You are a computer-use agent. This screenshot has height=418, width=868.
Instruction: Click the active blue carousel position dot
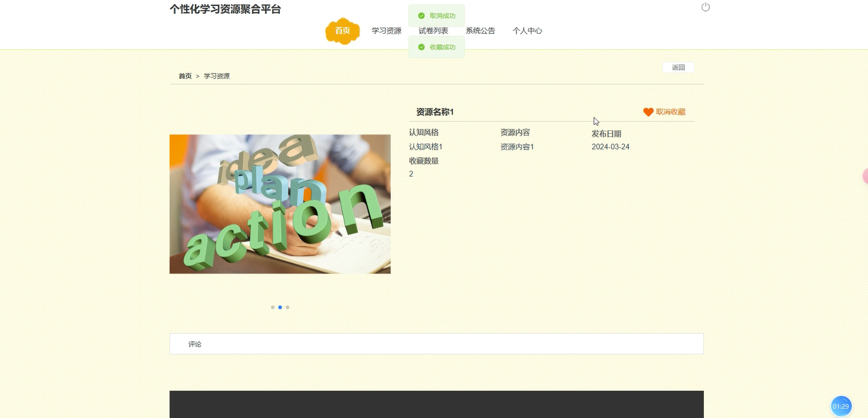[280, 307]
